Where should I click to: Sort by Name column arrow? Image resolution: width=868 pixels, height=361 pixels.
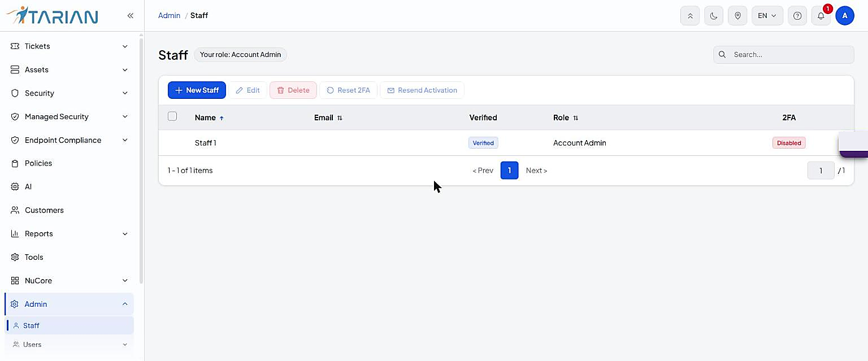(222, 118)
